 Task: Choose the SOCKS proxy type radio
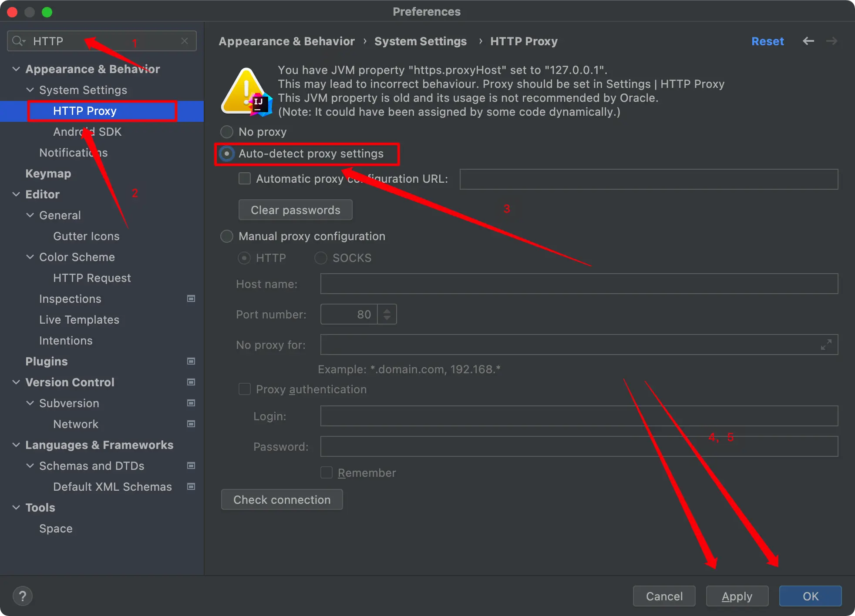(x=321, y=258)
